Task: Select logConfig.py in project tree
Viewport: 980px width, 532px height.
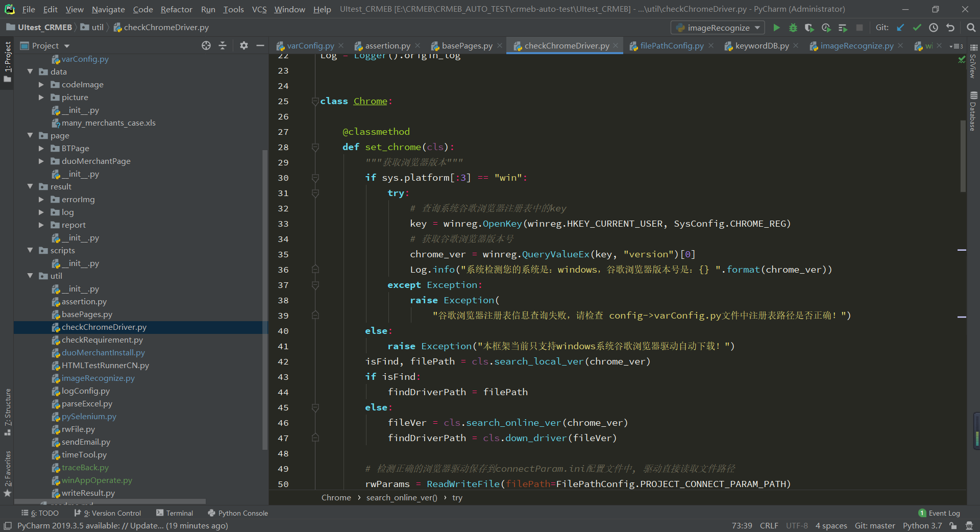Action: 85,391
